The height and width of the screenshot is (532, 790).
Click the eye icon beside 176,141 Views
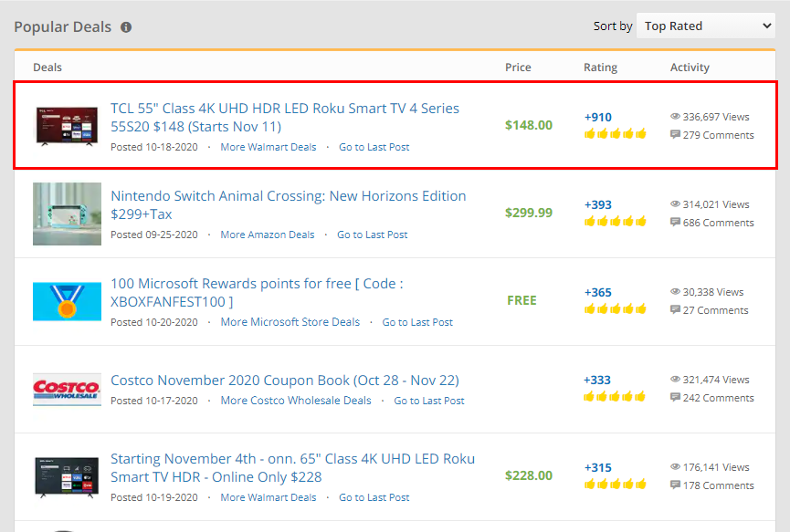[x=675, y=466]
